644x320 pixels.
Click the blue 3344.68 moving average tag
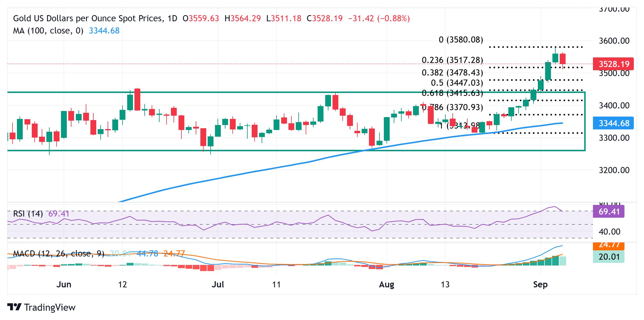[613, 123]
